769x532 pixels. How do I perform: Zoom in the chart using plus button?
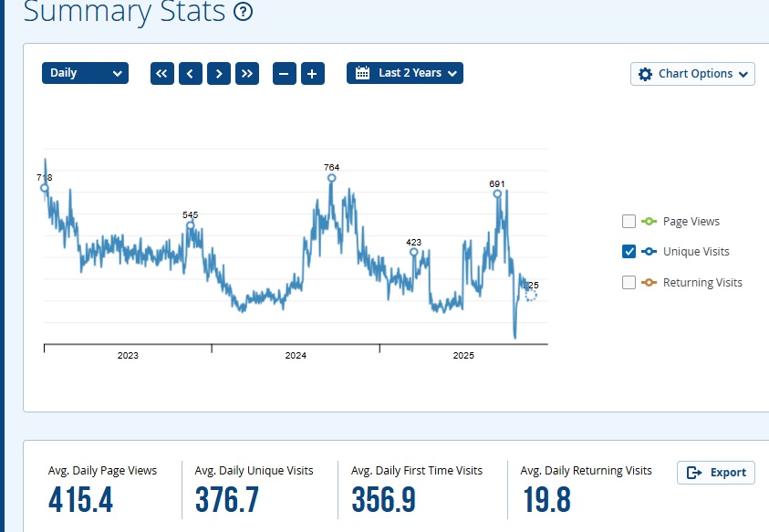click(312, 74)
